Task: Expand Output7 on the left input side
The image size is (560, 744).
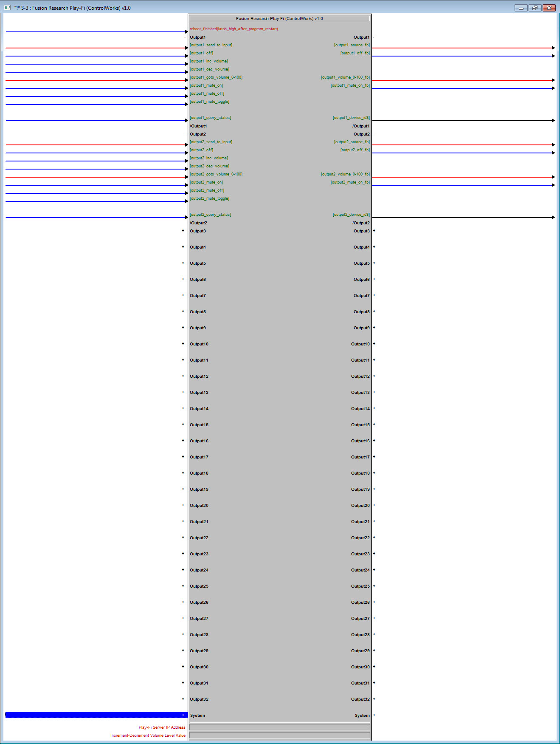Action: pyautogui.click(x=183, y=295)
